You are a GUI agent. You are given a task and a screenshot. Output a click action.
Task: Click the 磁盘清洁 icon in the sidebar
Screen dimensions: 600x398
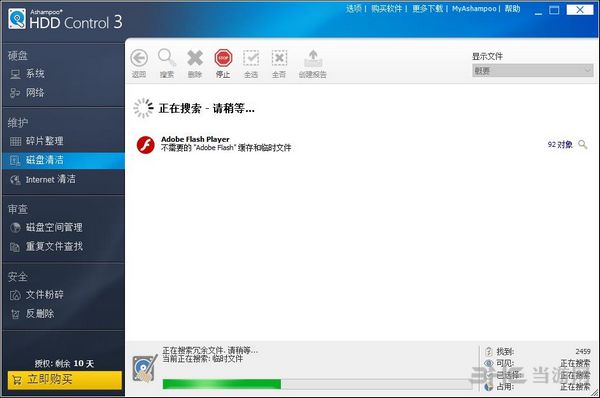click(x=15, y=160)
